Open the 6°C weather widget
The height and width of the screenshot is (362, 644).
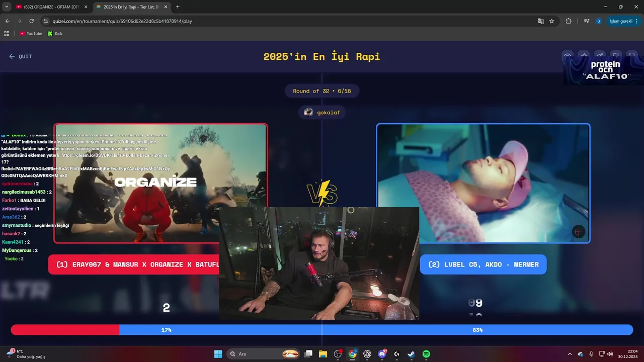pos(25,354)
